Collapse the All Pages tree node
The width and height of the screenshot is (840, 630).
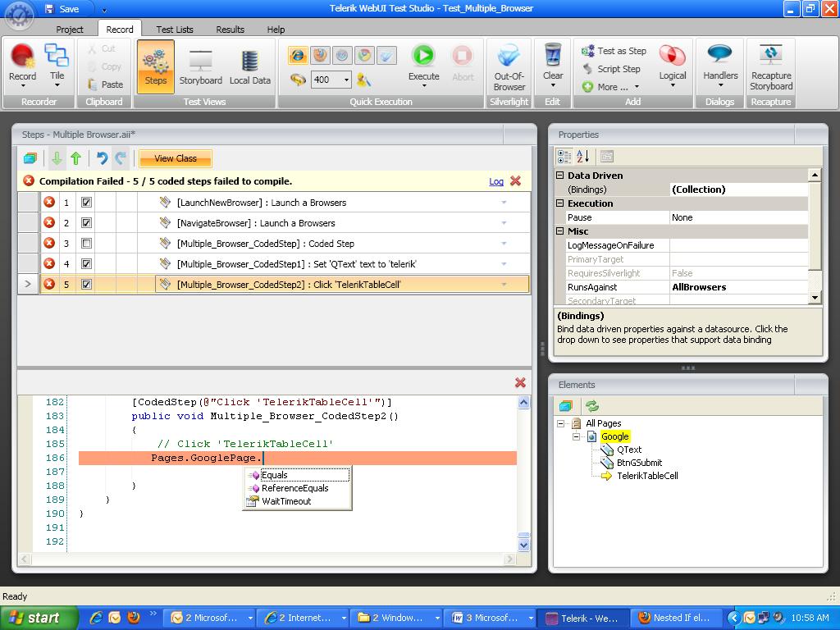pos(561,423)
